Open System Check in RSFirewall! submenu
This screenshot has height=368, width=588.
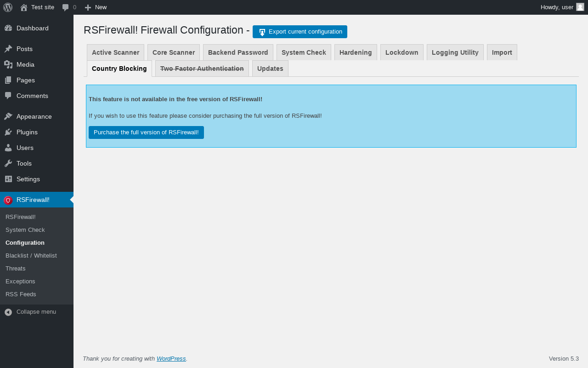pyautogui.click(x=37, y=230)
